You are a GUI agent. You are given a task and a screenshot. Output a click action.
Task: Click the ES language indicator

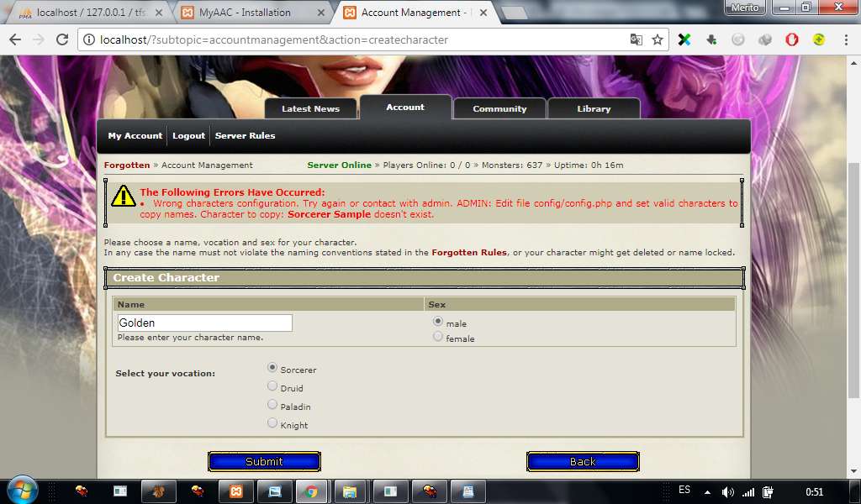click(x=684, y=490)
